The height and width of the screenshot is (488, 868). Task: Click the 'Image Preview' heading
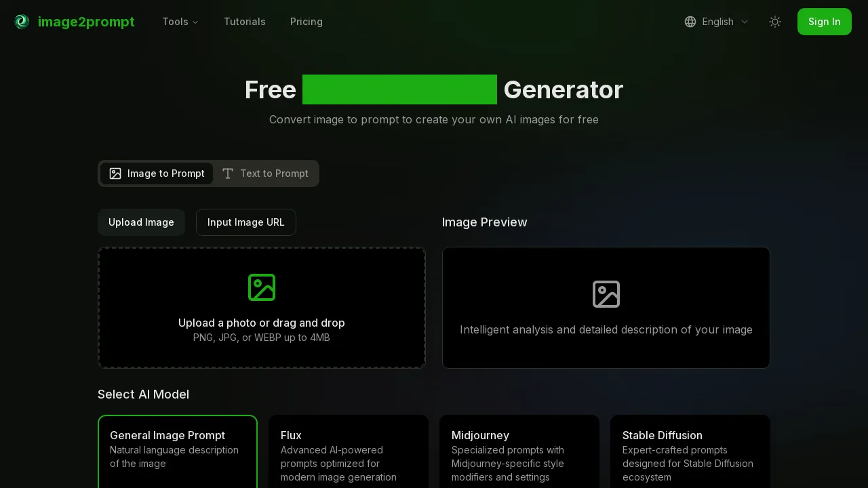484,222
